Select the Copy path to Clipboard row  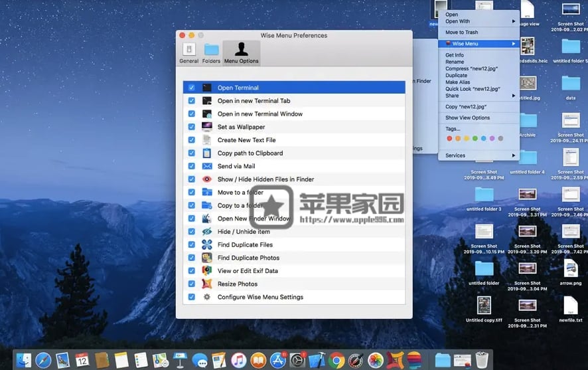294,153
